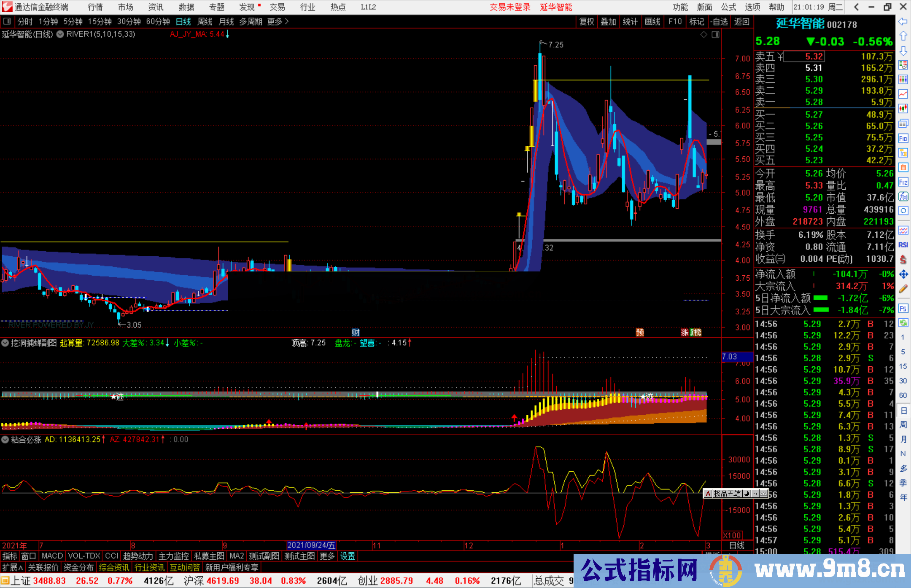The height and width of the screenshot is (588, 911).
Task: Select the pencil drawing tool icon
Action: pyautogui.click(x=903, y=289)
